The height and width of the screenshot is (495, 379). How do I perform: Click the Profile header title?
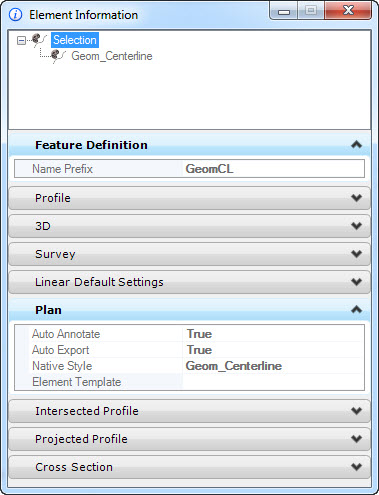53,198
